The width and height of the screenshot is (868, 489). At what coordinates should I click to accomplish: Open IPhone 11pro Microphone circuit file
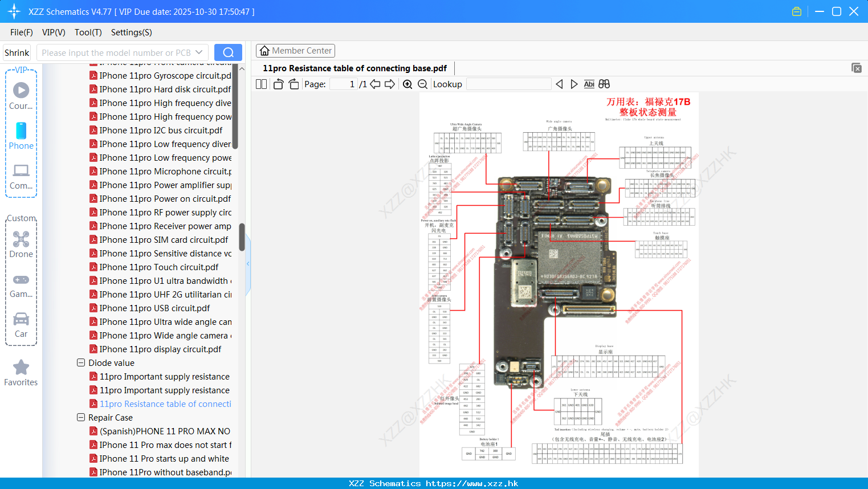[161, 171]
